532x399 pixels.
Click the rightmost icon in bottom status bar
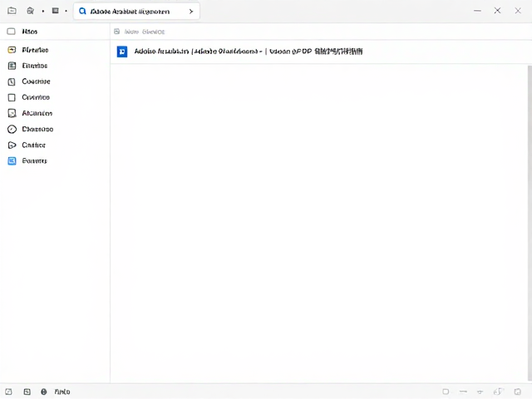pos(517,392)
